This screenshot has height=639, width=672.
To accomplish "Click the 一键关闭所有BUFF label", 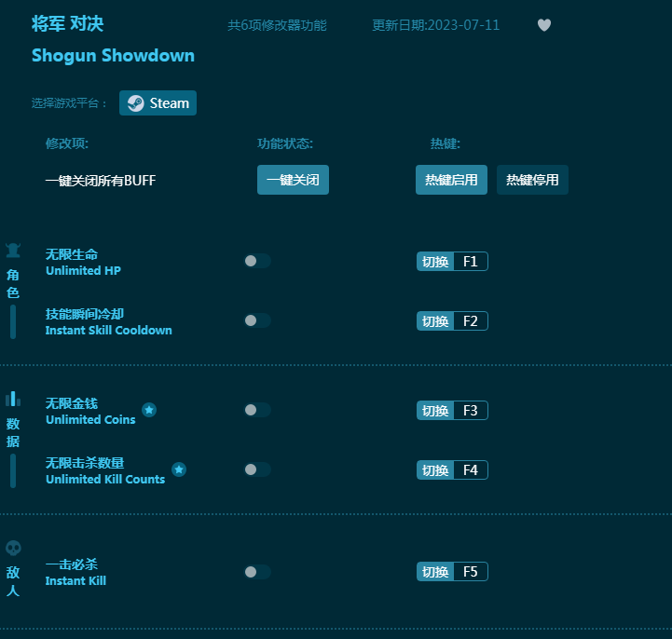I will tap(101, 181).
